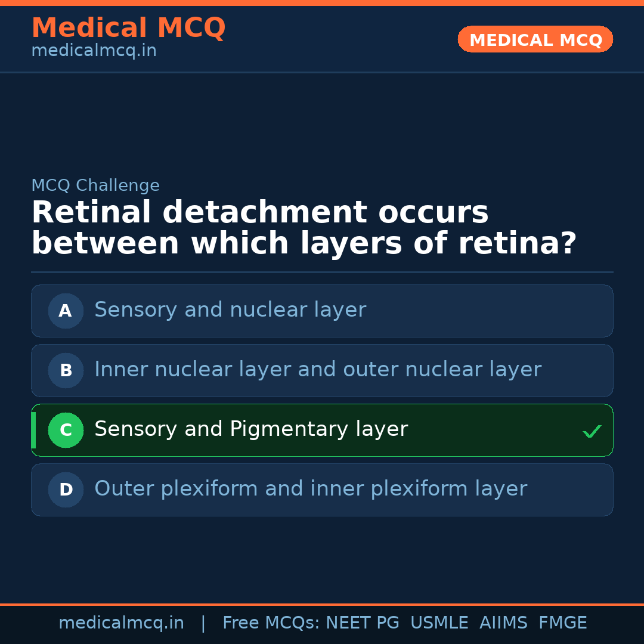Viewport: 644px width, 644px height.
Task: Select 'Sensory and Pigmentary layer' answer
Action: [x=251, y=429]
